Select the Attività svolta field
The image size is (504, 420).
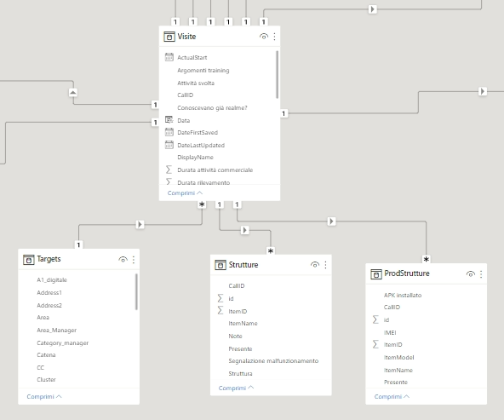click(x=196, y=83)
